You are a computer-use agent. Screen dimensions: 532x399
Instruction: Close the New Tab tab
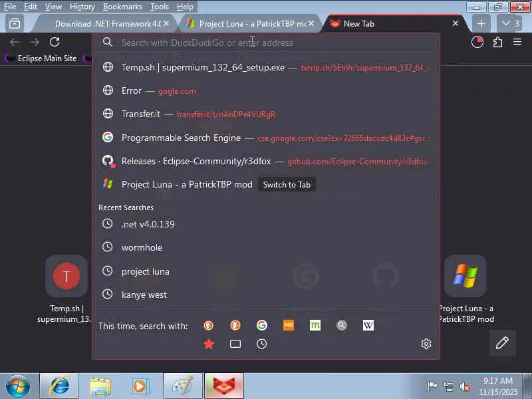(x=456, y=23)
